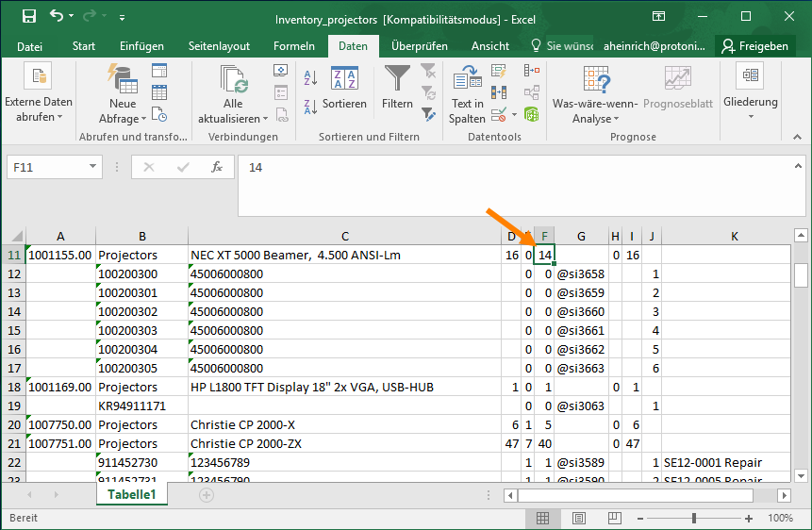812x530 pixels.
Task: Click the undo arrow in title bar
Action: 58,17
